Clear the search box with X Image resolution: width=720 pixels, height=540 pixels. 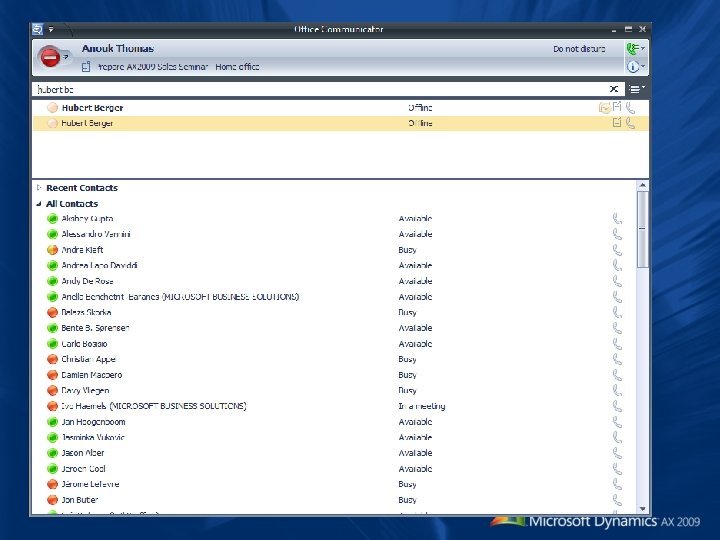614,89
